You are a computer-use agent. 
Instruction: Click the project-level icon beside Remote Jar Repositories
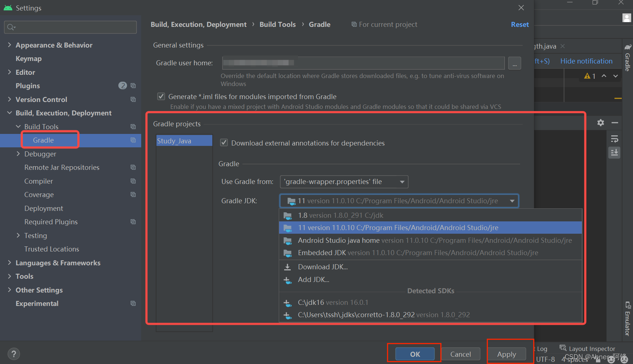(x=133, y=167)
